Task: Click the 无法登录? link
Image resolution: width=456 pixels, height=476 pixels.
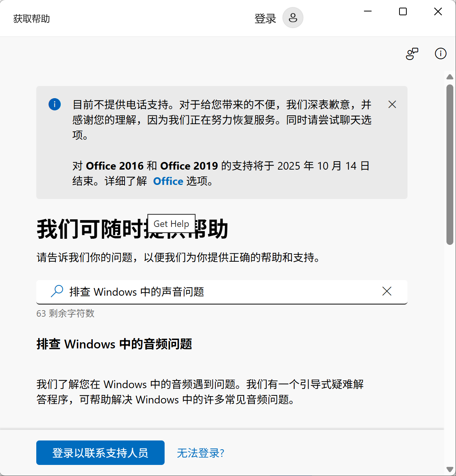Action: click(201, 453)
